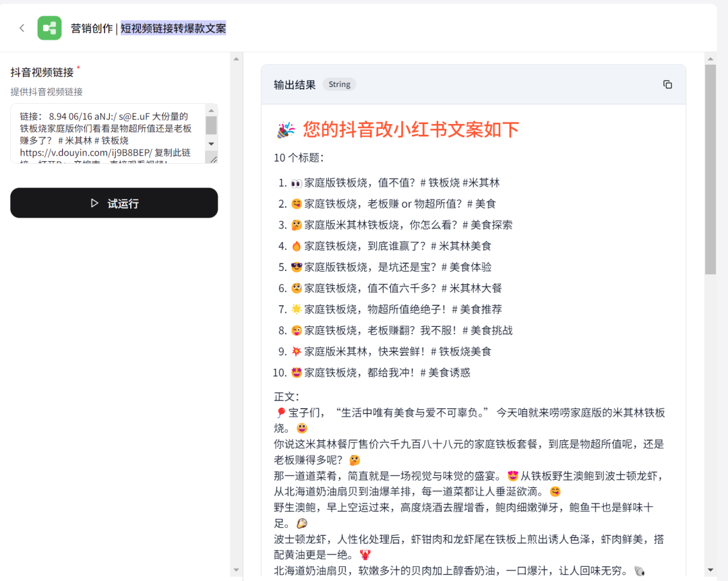Click title 6 '值不值六千多?'

(402, 288)
